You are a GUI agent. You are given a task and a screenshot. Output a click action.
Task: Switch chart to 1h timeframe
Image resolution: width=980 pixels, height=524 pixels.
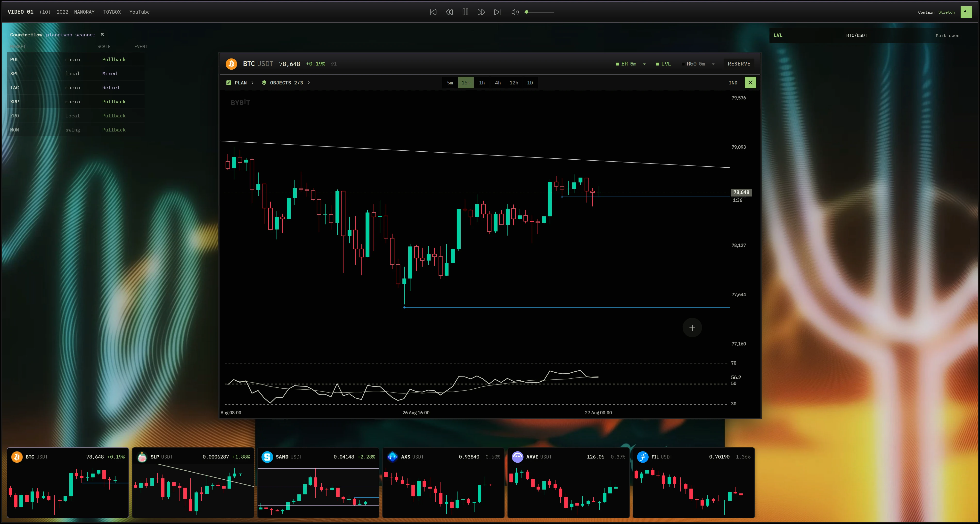click(482, 82)
